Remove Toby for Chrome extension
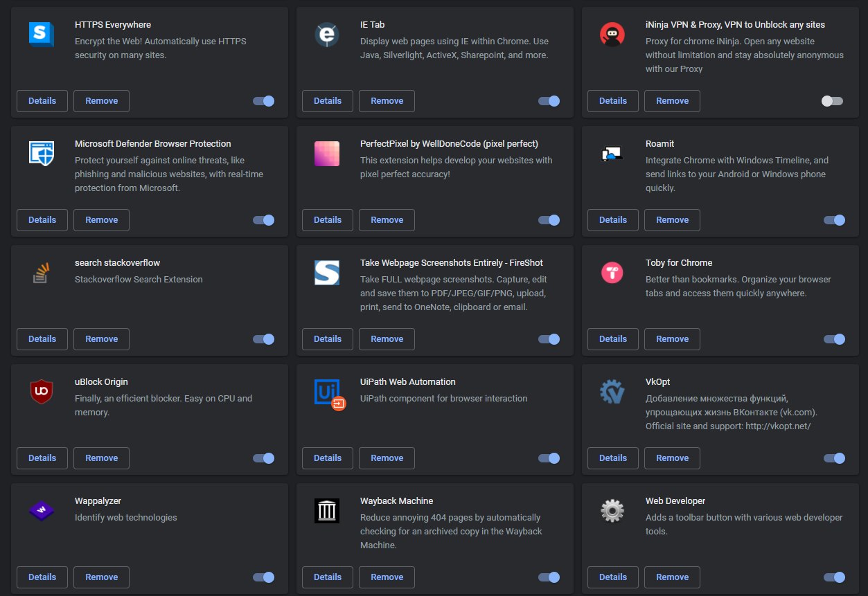Viewport: 868px width, 596px height. point(672,339)
